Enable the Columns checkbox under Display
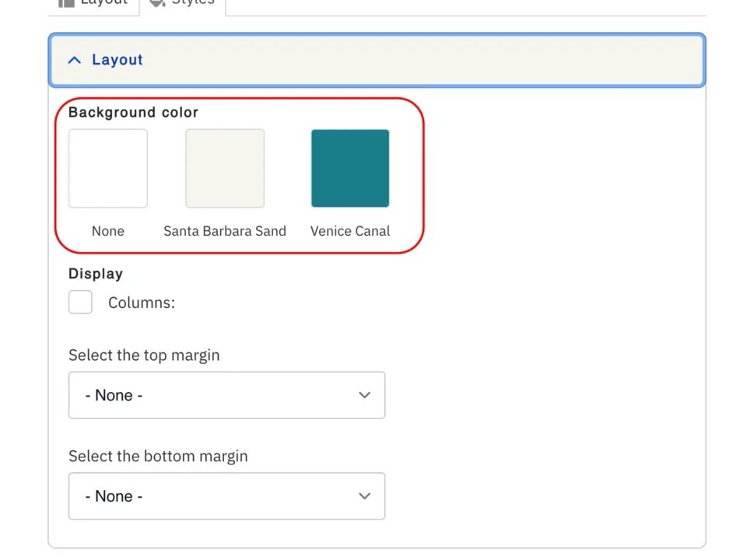 click(80, 302)
